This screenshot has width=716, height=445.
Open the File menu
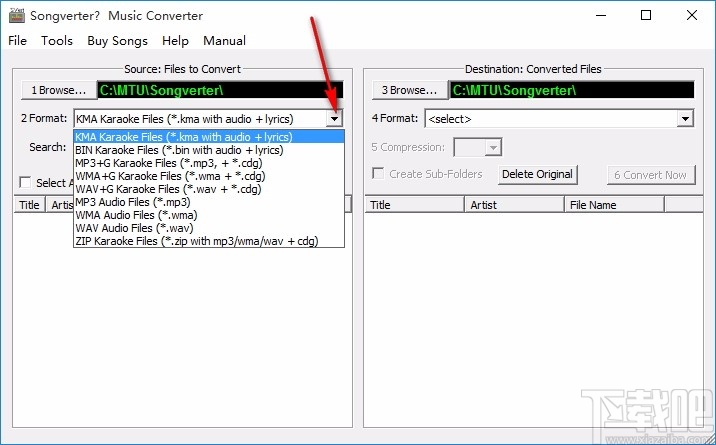18,41
